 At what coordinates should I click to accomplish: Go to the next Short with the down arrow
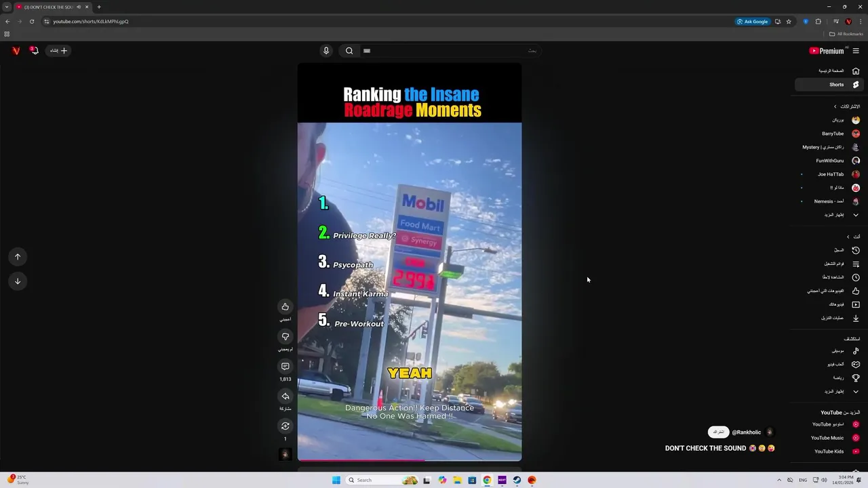[18, 281]
